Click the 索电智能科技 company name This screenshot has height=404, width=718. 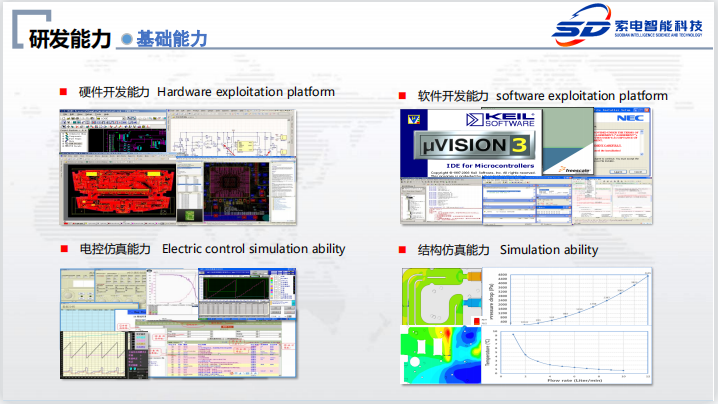click(x=658, y=26)
